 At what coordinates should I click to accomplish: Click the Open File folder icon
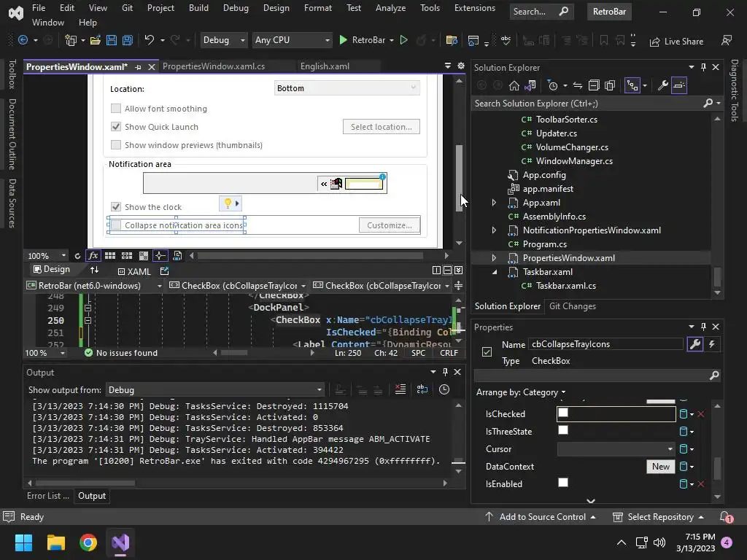(x=96, y=41)
